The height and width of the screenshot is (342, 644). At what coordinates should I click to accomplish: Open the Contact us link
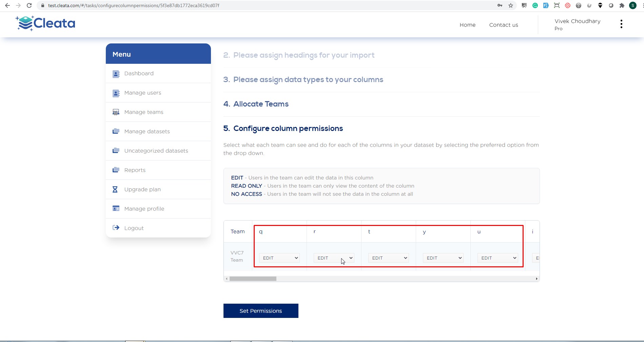coord(503,25)
